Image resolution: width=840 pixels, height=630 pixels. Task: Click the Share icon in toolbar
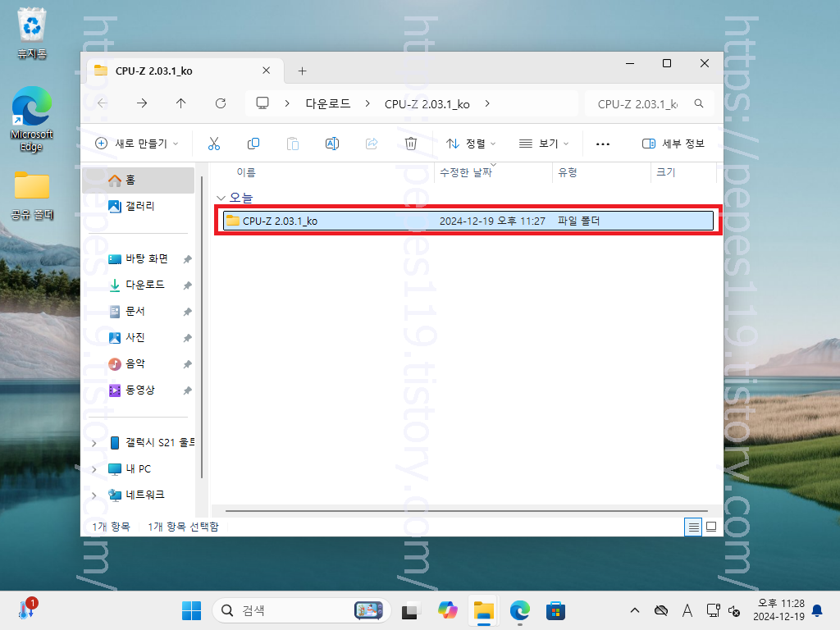(x=372, y=144)
